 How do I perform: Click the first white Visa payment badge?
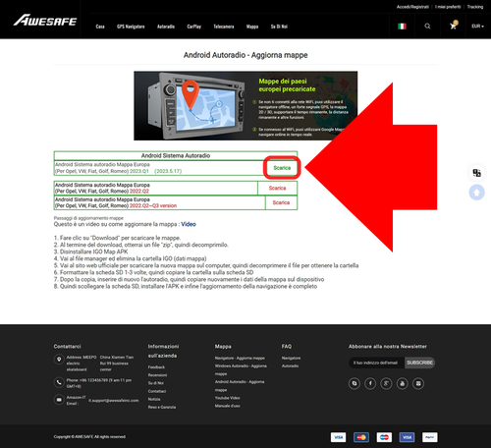point(338,437)
